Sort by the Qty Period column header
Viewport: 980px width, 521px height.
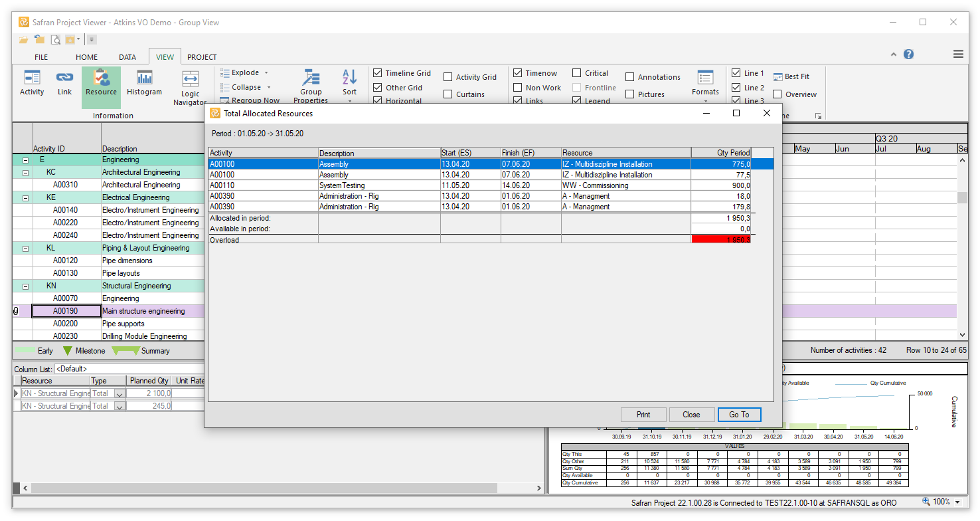pyautogui.click(x=722, y=153)
